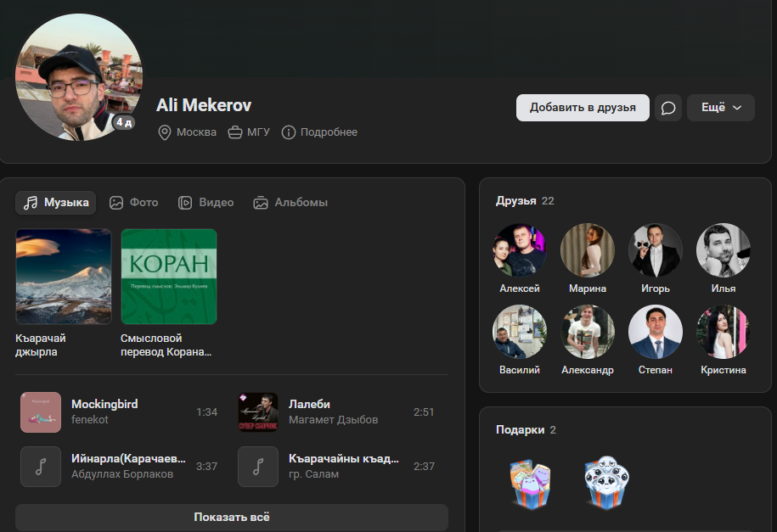
Task: Click the Подробнее info circle icon
Action: click(289, 132)
